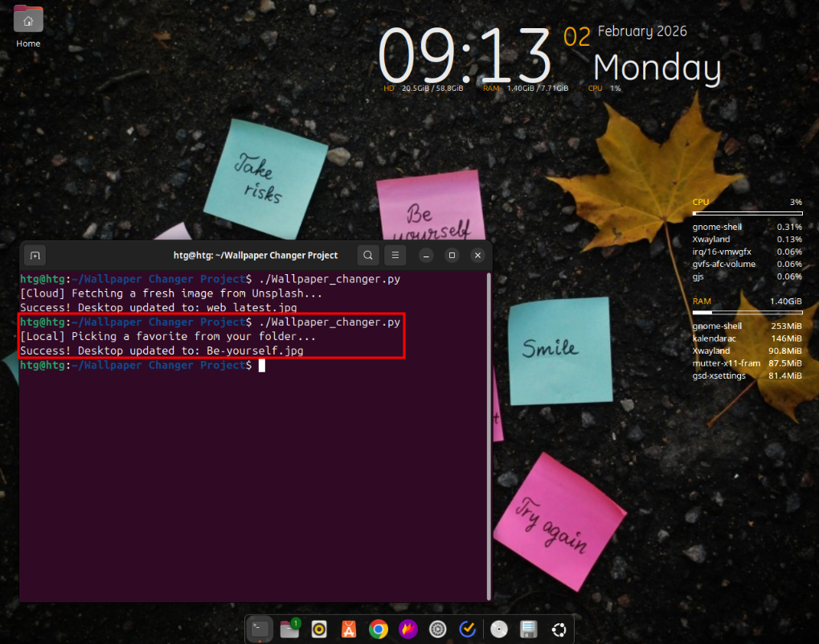Click the RAM '1.40GiB / 7.71GiB' readout under clock

538,88
